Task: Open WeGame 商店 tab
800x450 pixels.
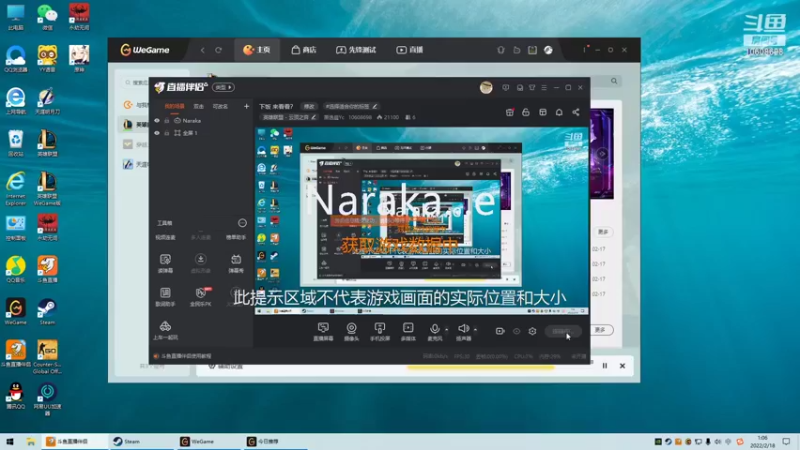Action: (x=304, y=50)
